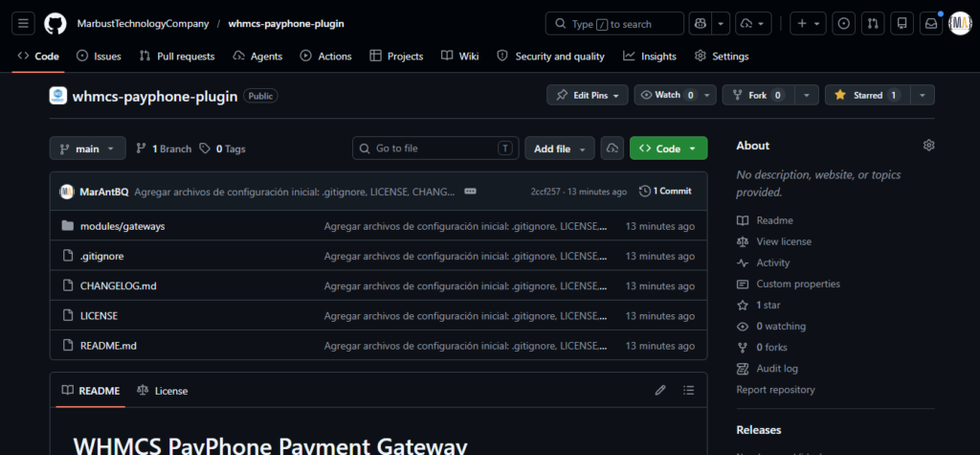The height and width of the screenshot is (455, 980).
Task: Focus the Go to file field
Action: click(435, 148)
